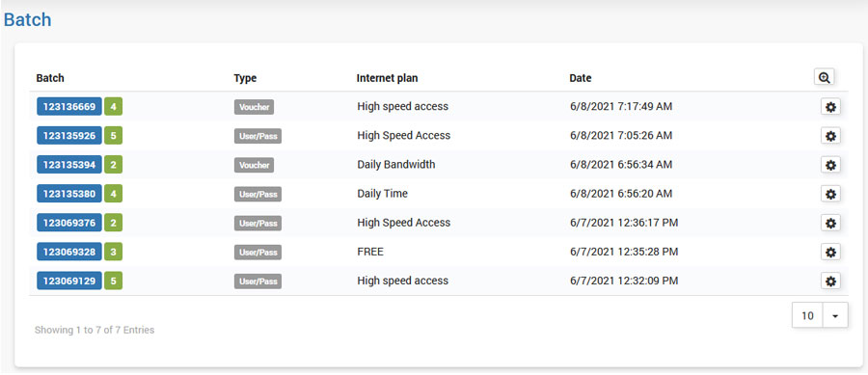Click User/Pass tag for batch 123135380
The height and width of the screenshot is (375, 868).
coord(258,194)
